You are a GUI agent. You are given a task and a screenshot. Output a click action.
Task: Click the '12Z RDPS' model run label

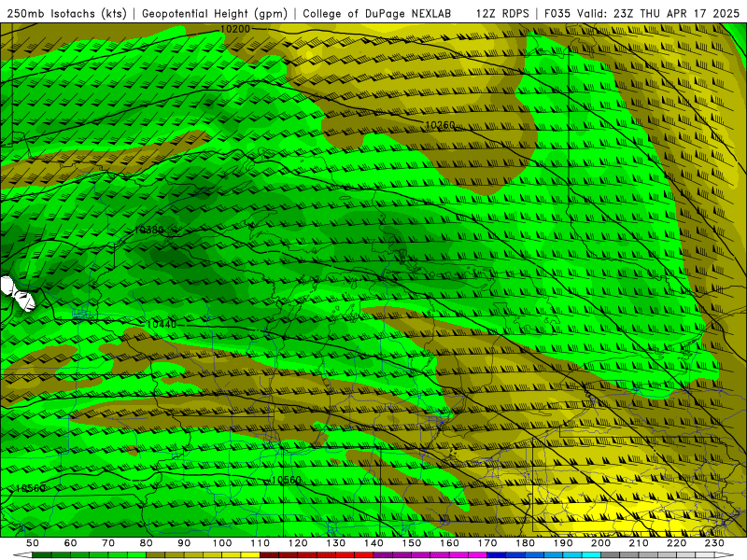tap(502, 13)
